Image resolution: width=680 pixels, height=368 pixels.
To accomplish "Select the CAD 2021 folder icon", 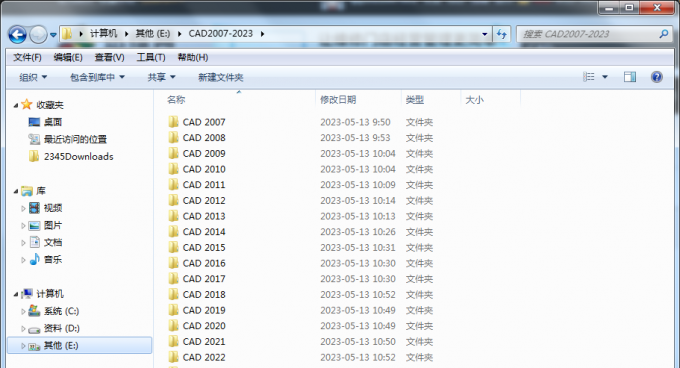I will tap(173, 342).
